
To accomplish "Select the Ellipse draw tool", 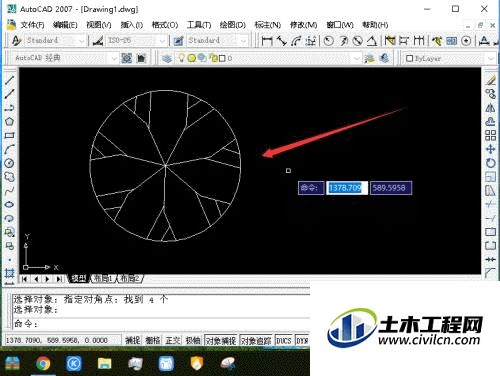I will 9,204.
